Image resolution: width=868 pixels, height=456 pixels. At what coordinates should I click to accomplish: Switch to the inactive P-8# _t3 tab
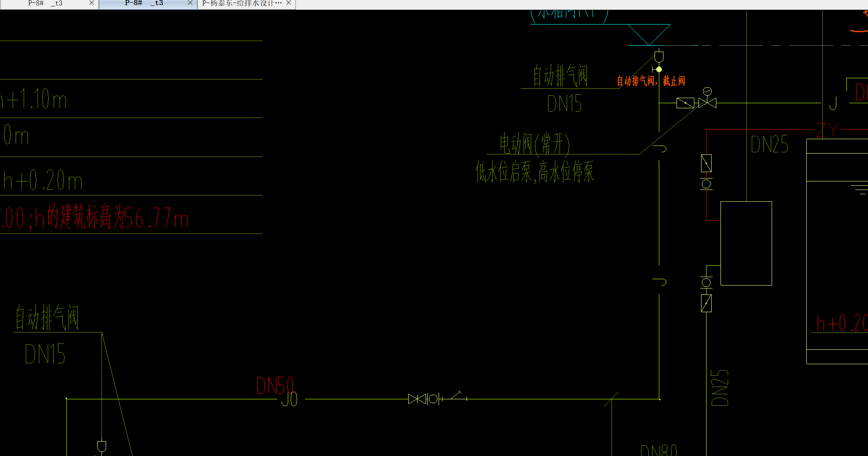click(x=45, y=3)
